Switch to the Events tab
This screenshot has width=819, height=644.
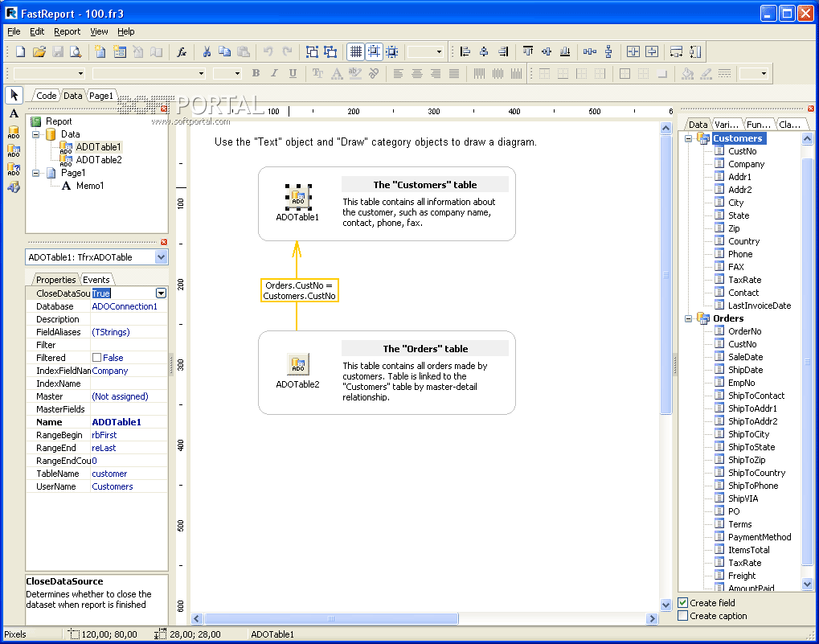tap(96, 280)
